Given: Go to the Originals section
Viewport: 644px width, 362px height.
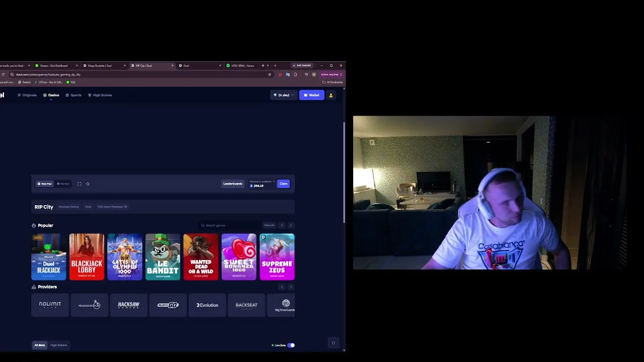Looking at the screenshot, I should (x=27, y=95).
